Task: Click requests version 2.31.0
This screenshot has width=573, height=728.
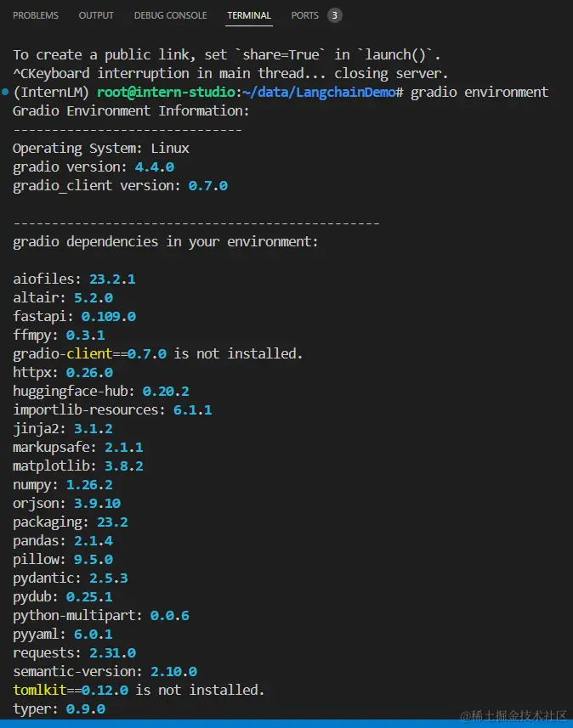Action: coord(112,652)
